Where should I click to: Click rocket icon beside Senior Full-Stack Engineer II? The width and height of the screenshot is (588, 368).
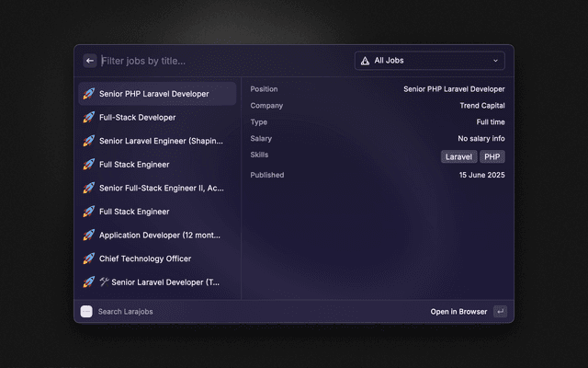pos(89,188)
